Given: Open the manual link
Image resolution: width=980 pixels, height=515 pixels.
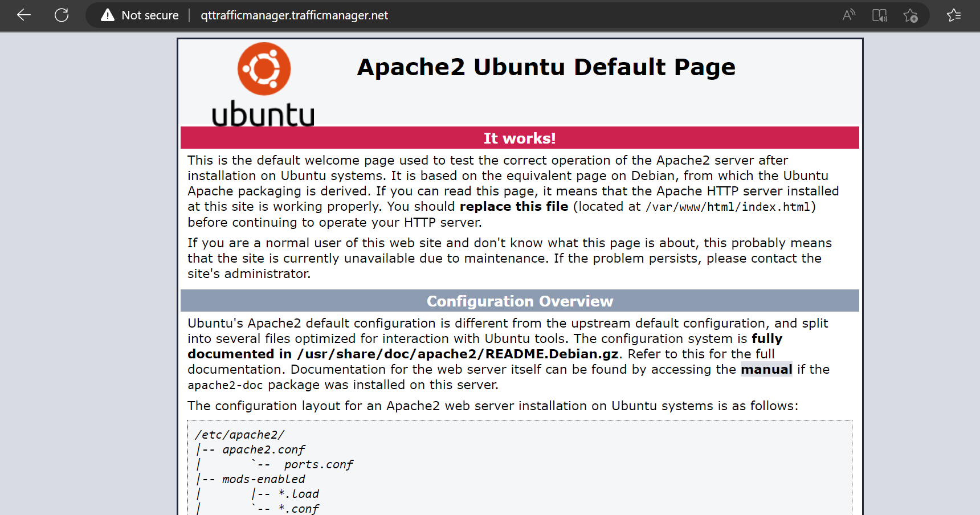Looking at the screenshot, I should click(766, 370).
